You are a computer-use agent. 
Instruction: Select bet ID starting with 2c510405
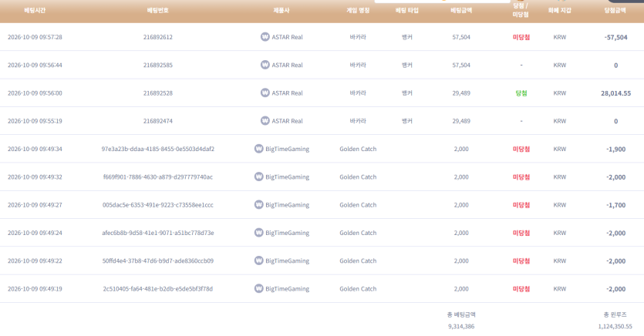tap(157, 288)
